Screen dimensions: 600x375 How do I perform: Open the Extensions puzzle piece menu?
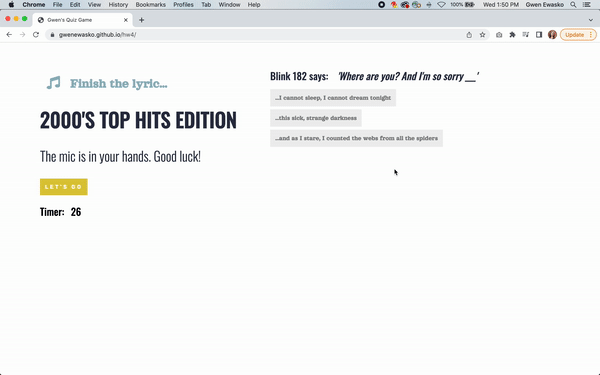pyautogui.click(x=512, y=35)
